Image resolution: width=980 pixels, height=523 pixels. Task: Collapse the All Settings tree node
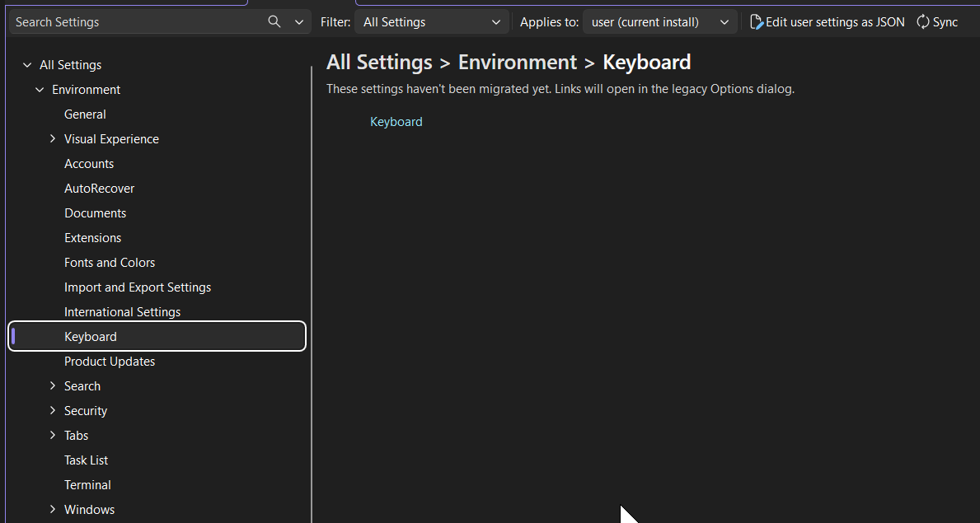27,65
